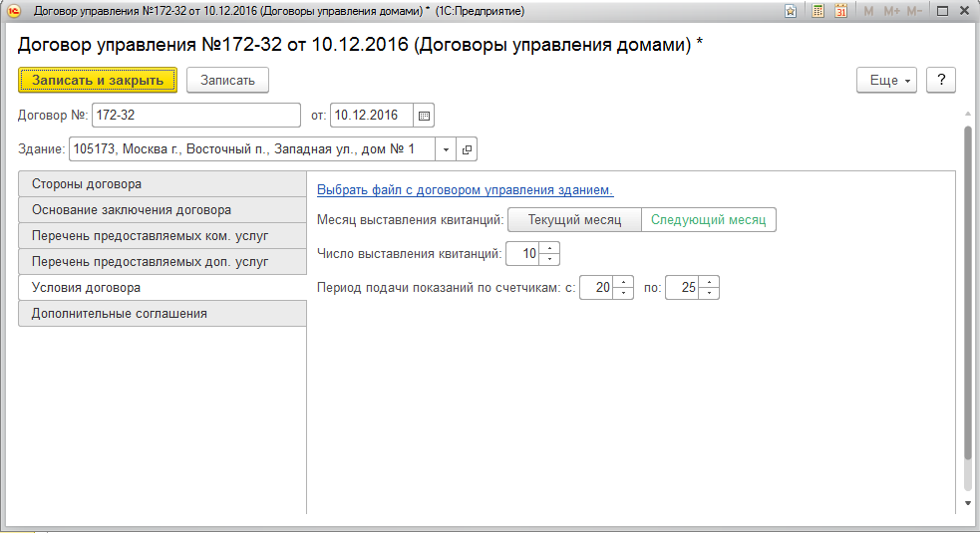
Task: Open the calculator from the title bar
Action: 817,11
